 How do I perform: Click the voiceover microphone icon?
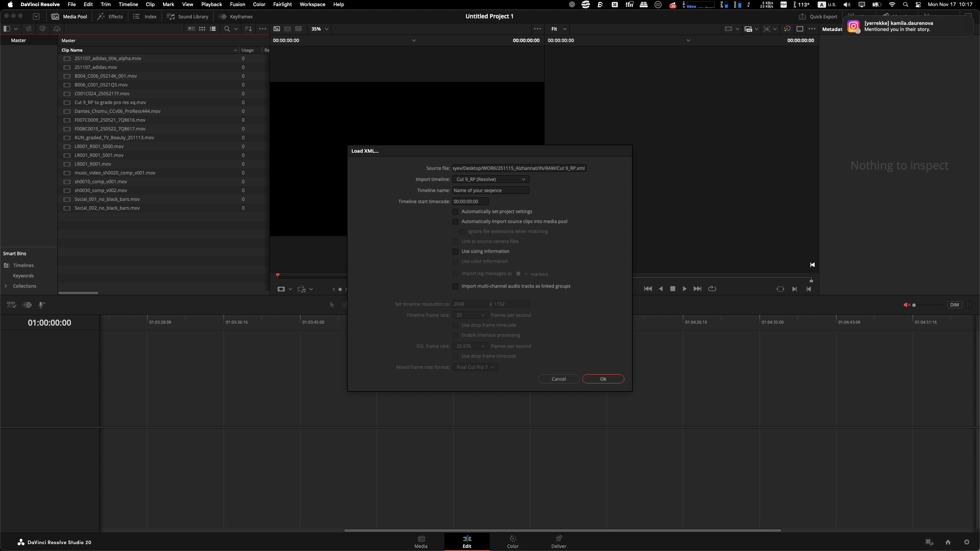(x=42, y=305)
